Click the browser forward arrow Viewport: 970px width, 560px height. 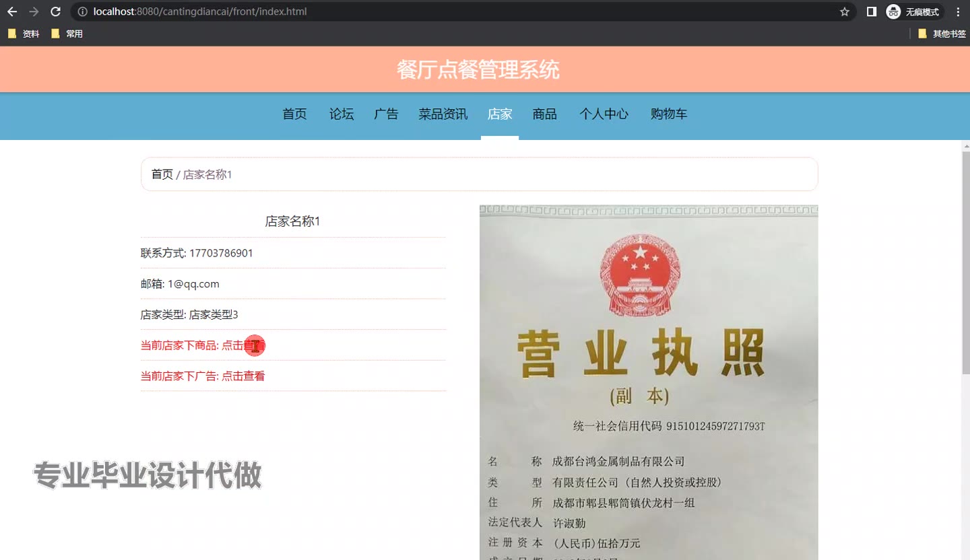coord(34,11)
